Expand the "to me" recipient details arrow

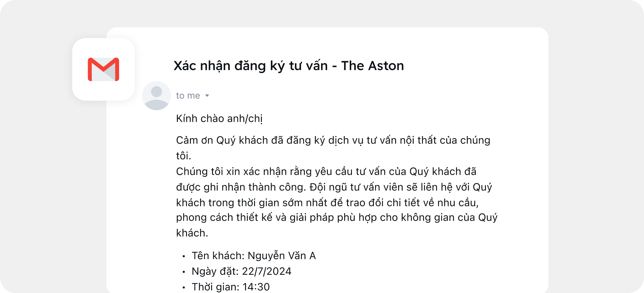[207, 96]
